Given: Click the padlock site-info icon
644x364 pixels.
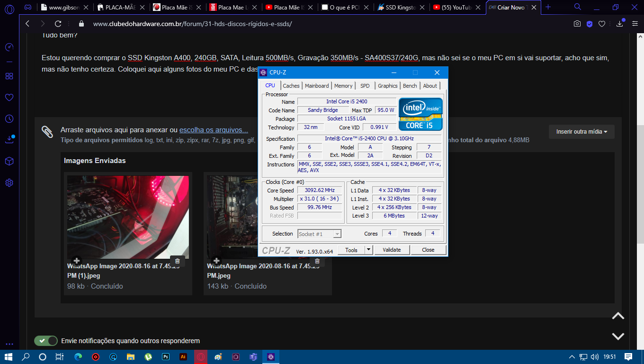Looking at the screenshot, I should (81, 24).
